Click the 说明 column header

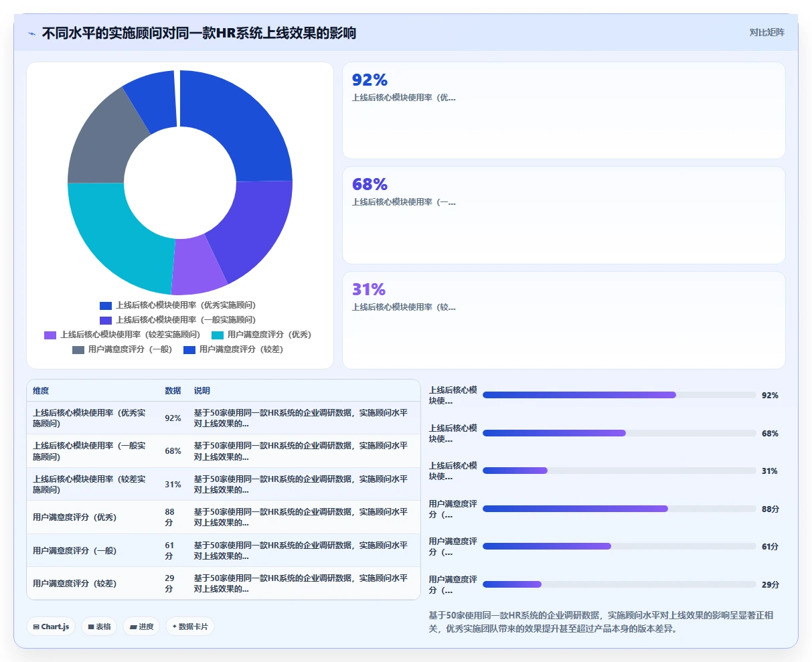coord(201,391)
